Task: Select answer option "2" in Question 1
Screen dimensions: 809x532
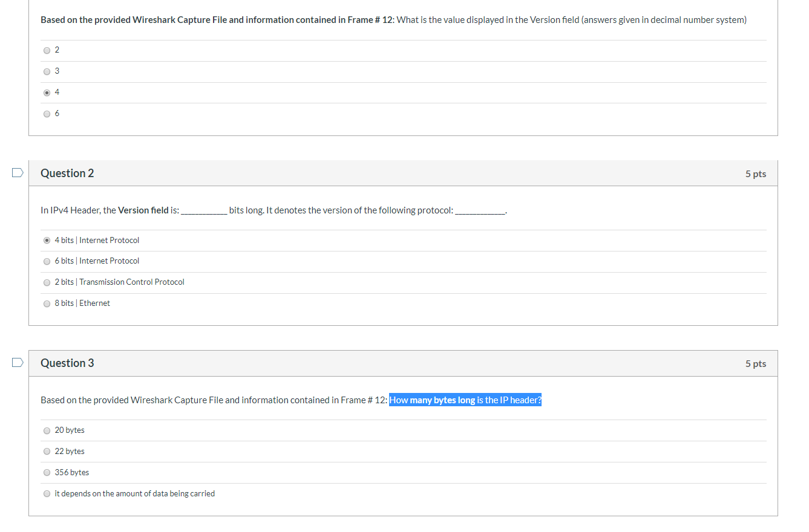Action: 47,50
